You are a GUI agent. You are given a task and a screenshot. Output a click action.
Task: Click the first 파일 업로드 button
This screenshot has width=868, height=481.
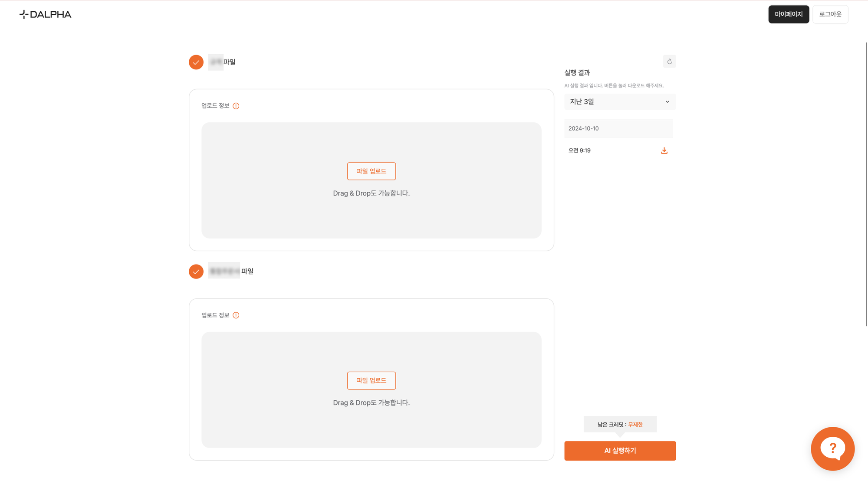click(x=371, y=171)
